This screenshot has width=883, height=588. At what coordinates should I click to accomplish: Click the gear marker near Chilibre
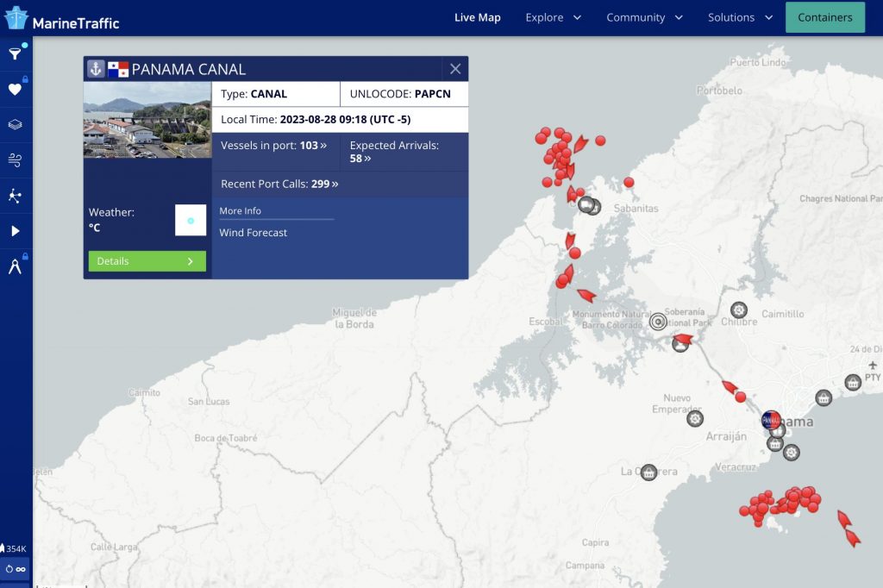pos(739,310)
